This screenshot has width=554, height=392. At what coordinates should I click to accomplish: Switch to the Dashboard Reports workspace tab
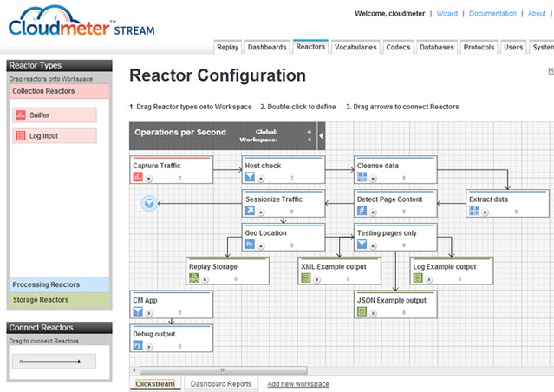pyautogui.click(x=221, y=384)
